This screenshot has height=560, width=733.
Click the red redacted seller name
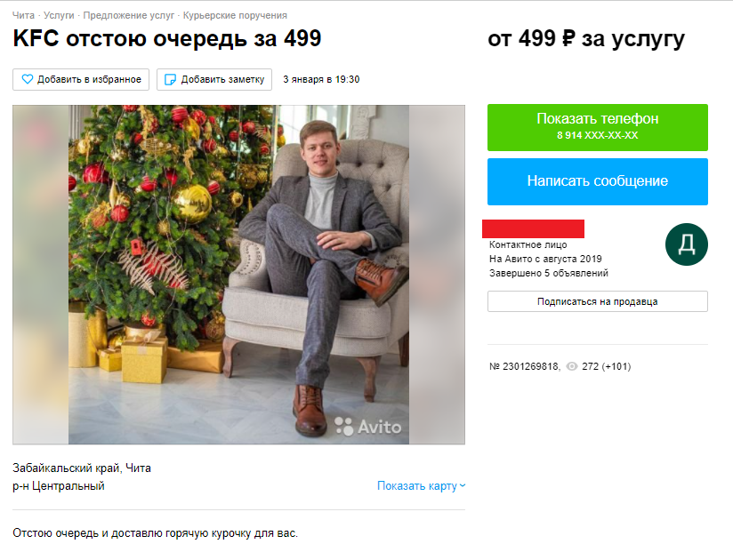pyautogui.click(x=534, y=228)
